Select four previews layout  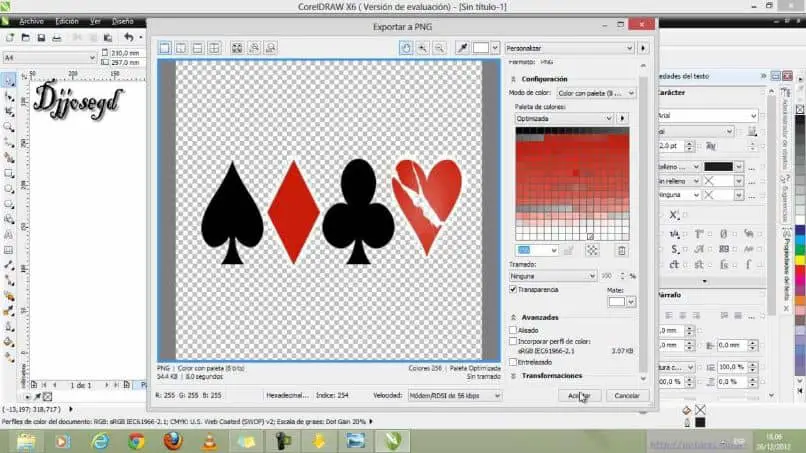coord(214,48)
